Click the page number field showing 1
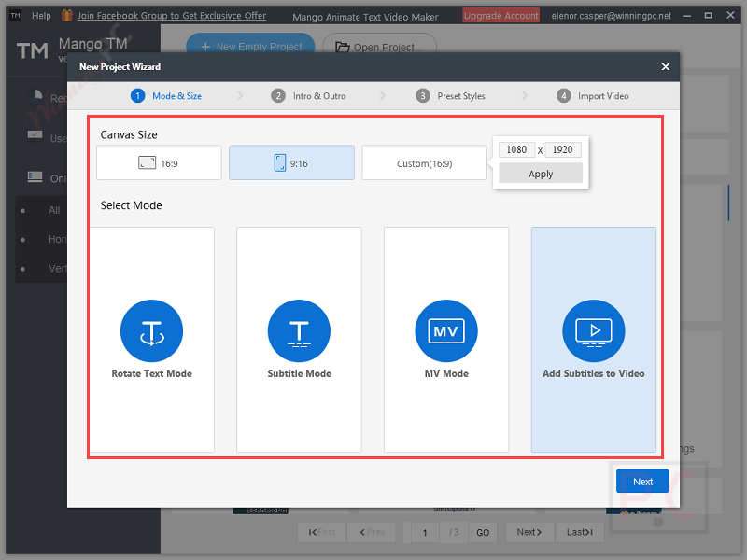This screenshot has height=560, width=747. click(425, 532)
